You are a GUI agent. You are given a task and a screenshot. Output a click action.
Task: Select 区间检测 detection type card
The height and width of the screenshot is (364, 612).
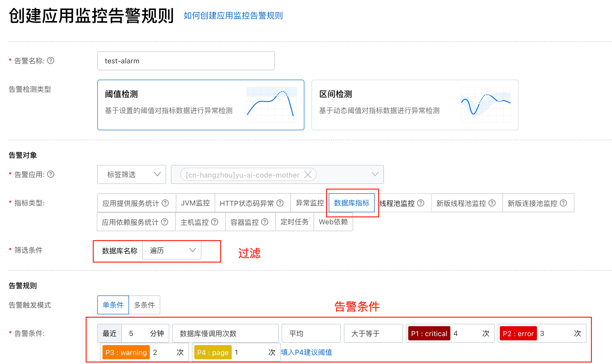pyautogui.click(x=415, y=105)
